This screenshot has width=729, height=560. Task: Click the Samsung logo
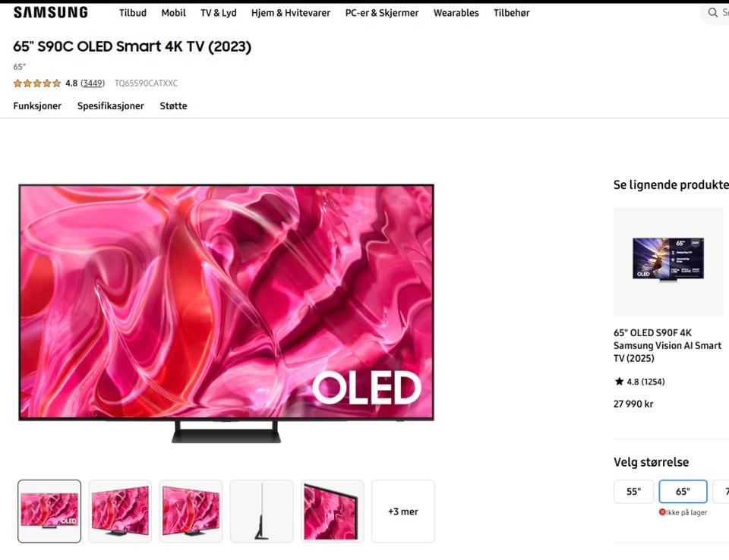[x=51, y=13]
